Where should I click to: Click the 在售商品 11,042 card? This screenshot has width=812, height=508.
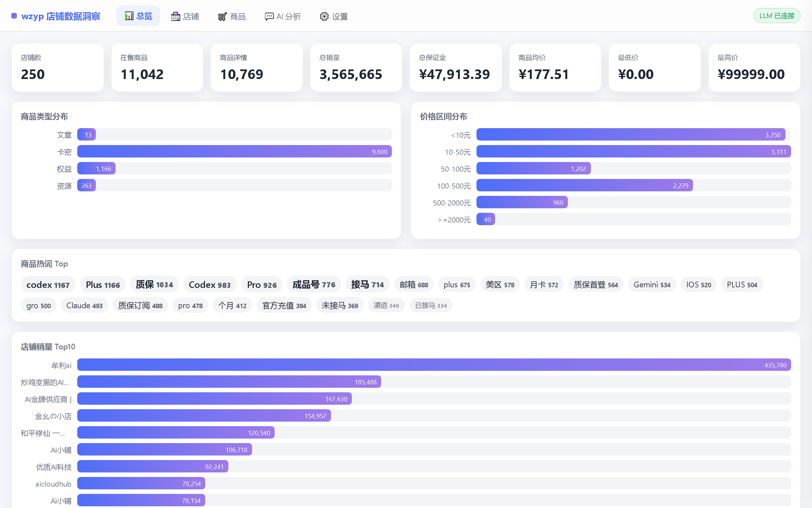(x=157, y=67)
